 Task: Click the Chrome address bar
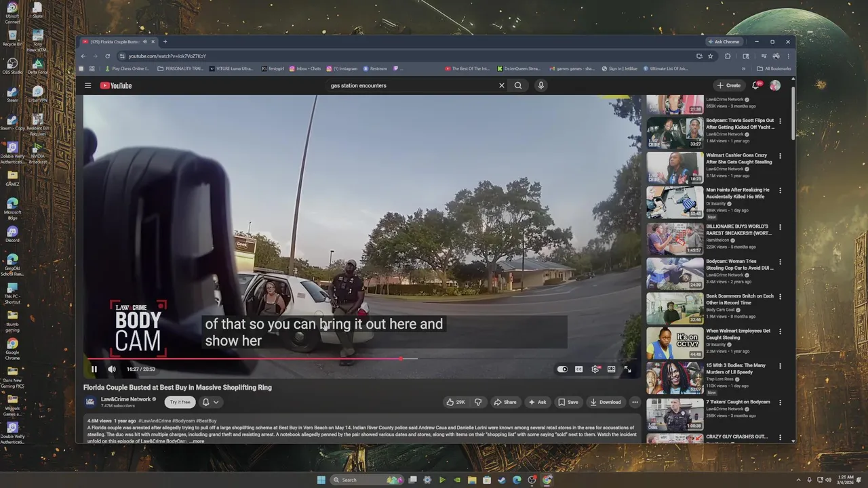click(x=407, y=56)
